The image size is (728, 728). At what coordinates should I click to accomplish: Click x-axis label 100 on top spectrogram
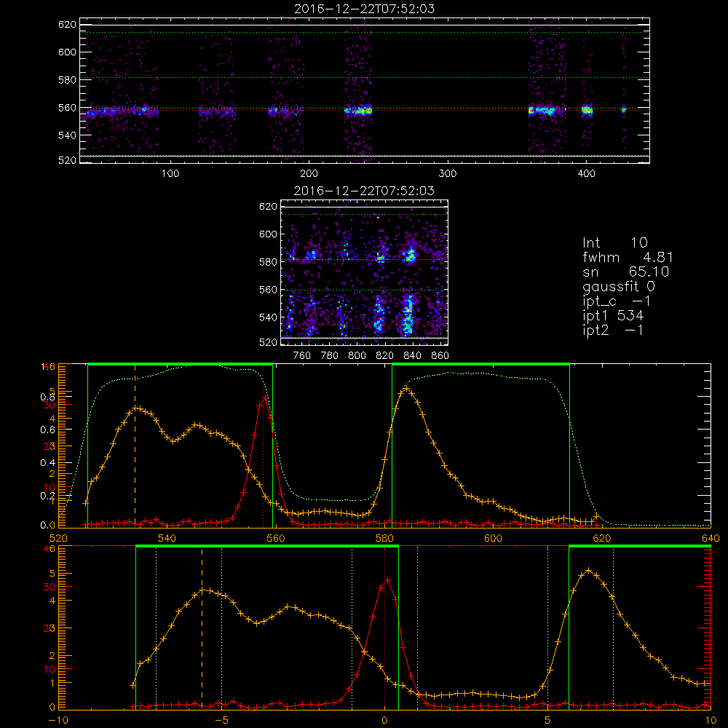point(170,174)
